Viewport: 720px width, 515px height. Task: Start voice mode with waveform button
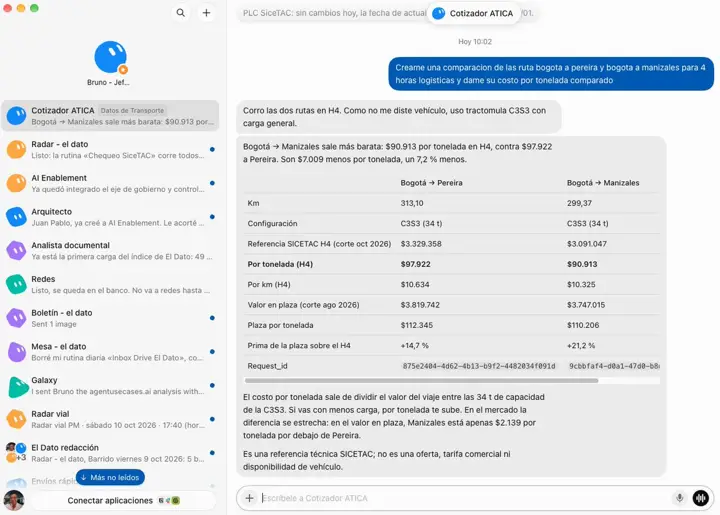click(x=701, y=498)
